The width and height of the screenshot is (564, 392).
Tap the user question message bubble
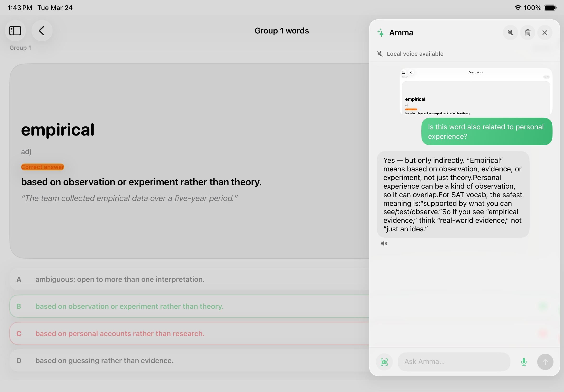486,131
